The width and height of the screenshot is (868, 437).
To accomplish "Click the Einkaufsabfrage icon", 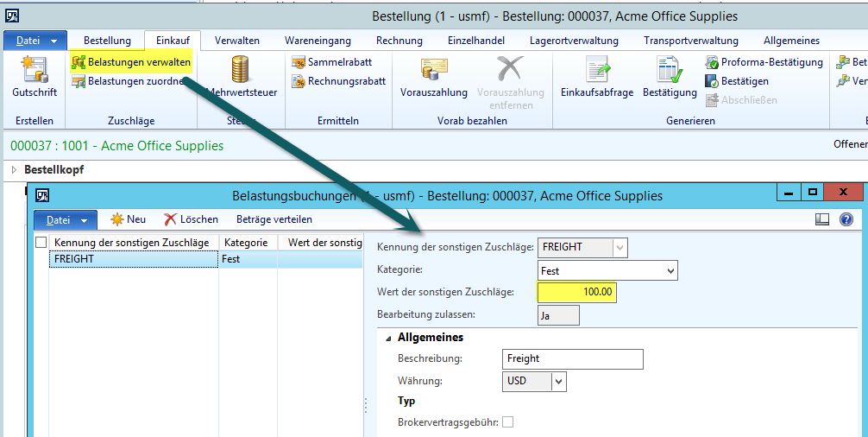I will [x=597, y=71].
